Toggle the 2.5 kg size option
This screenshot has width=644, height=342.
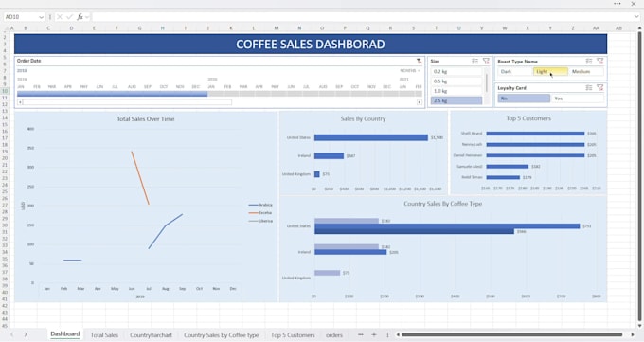tap(456, 100)
